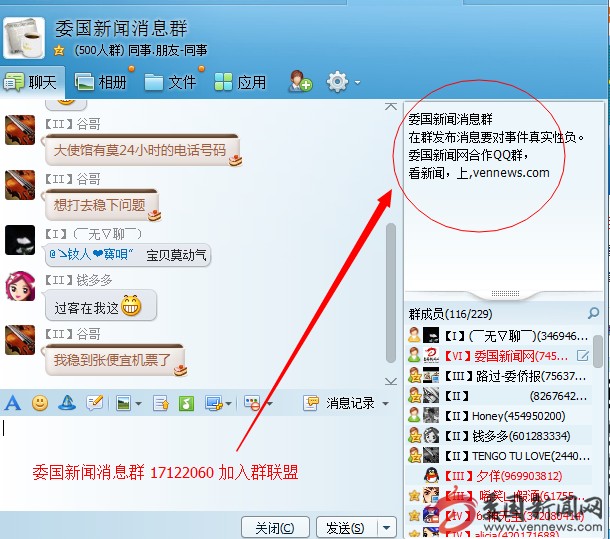The height and width of the screenshot is (539, 610).
Task: Open the 文件 files tab
Action: coord(171,83)
